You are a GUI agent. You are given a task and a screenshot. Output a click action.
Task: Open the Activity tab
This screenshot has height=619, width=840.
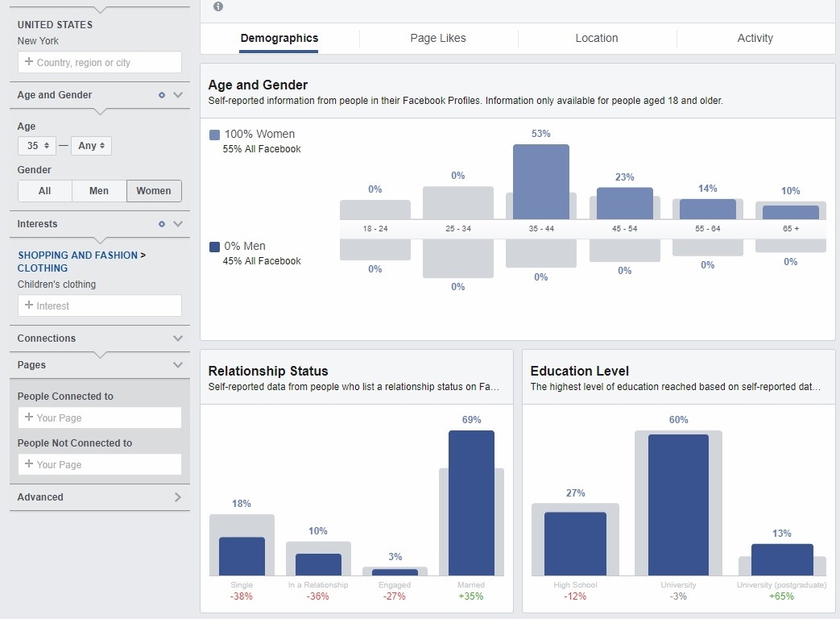tap(755, 38)
